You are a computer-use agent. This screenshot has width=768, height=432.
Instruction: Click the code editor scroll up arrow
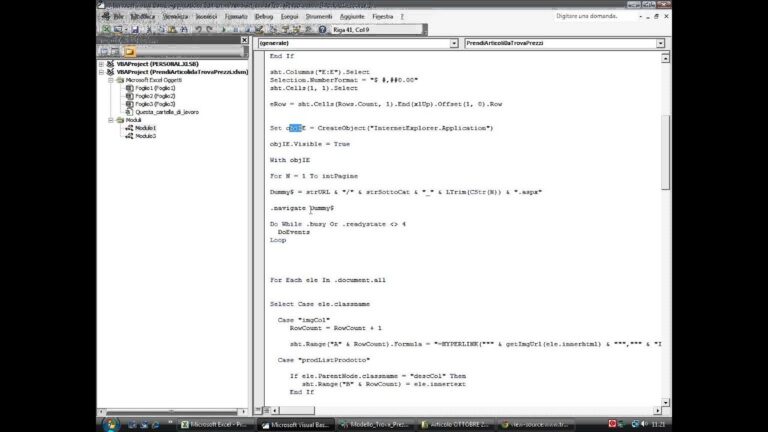click(x=665, y=58)
